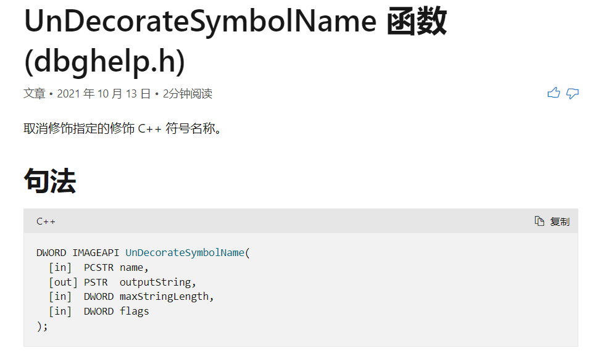
Task: Click the flags parameter in code
Action: click(x=135, y=311)
